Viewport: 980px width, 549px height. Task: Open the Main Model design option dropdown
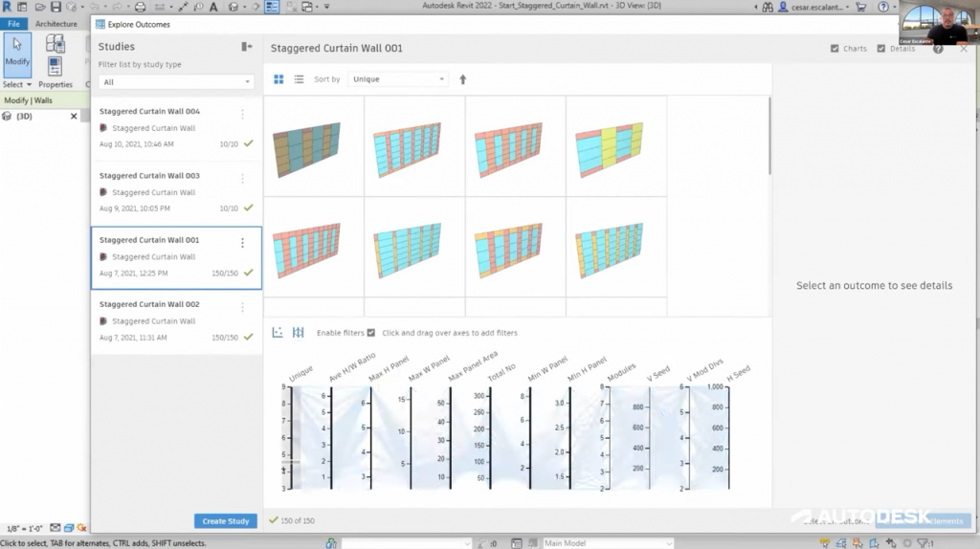[608, 543]
